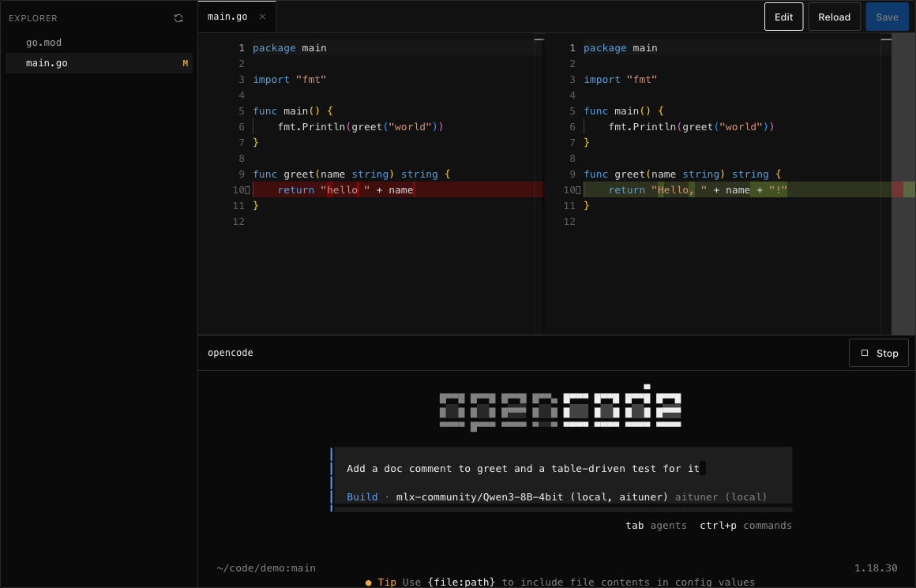
Task: Click 'func greet' line in right editor
Action: (x=682, y=174)
